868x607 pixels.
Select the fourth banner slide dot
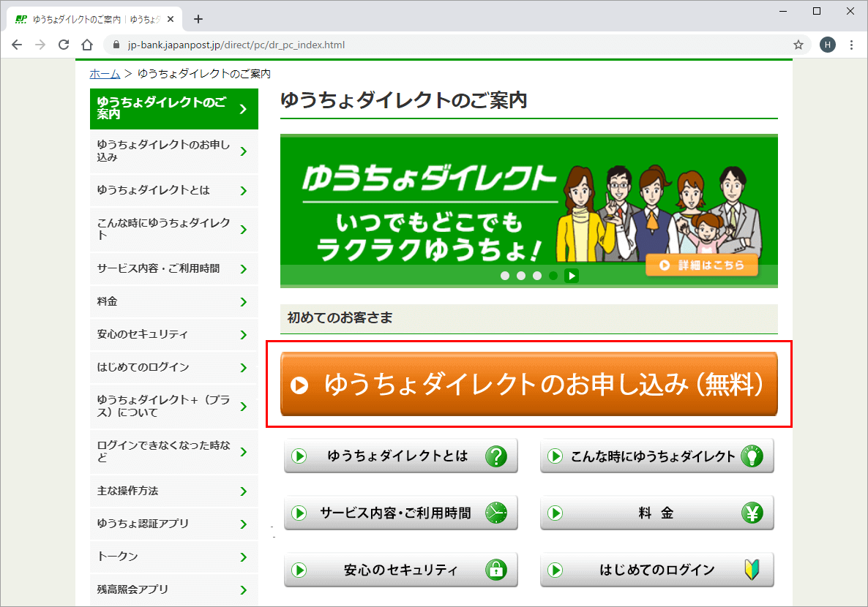coord(553,276)
